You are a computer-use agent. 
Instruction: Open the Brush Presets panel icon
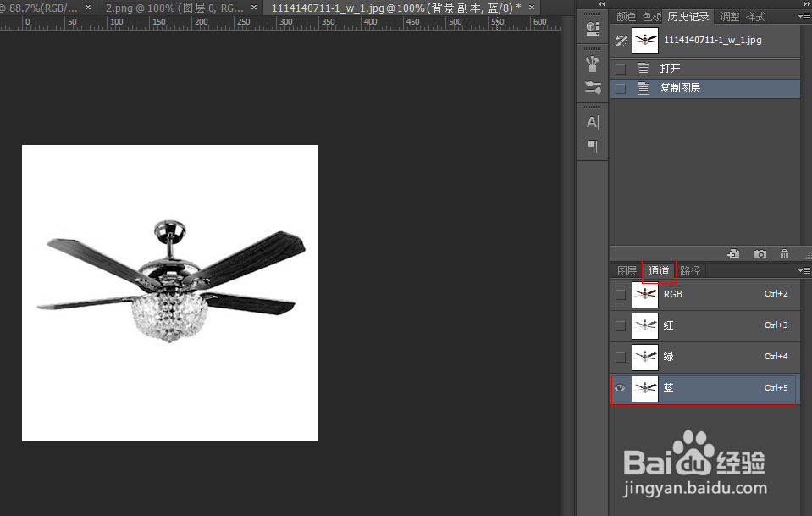click(593, 64)
